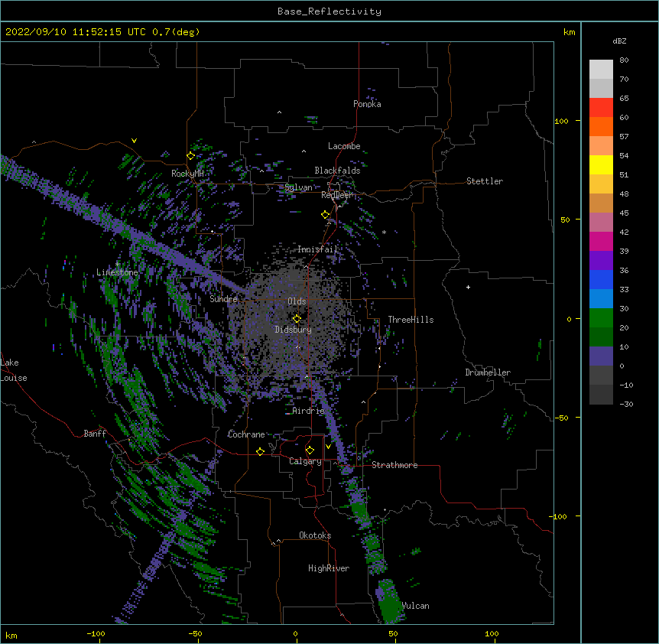659x644 pixels.
Task: Click the Lacombe town label
Action: pyautogui.click(x=344, y=146)
